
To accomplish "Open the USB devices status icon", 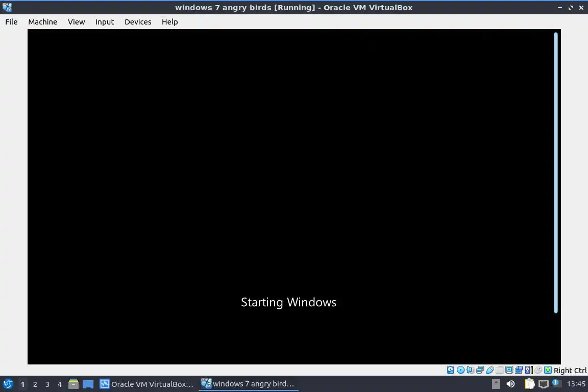I will [490, 370].
